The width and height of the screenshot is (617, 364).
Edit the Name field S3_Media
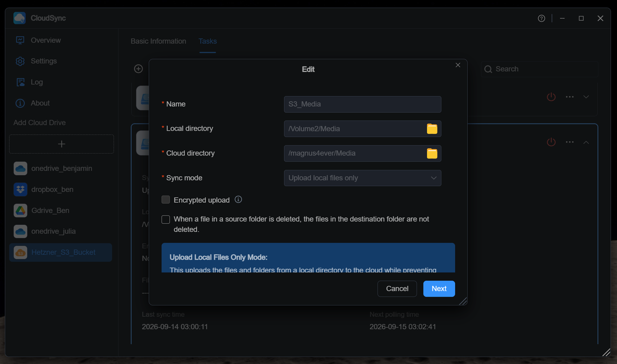[x=362, y=104]
